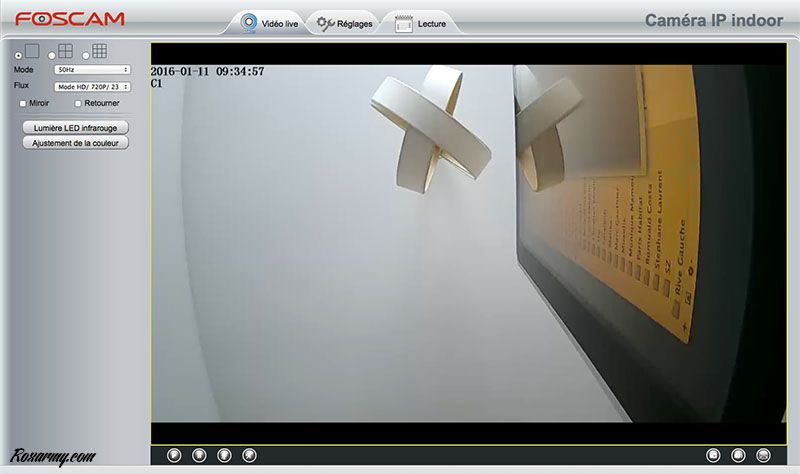This screenshot has height=474, width=800.
Task: Select the single-view layout radio button
Action: (x=18, y=54)
